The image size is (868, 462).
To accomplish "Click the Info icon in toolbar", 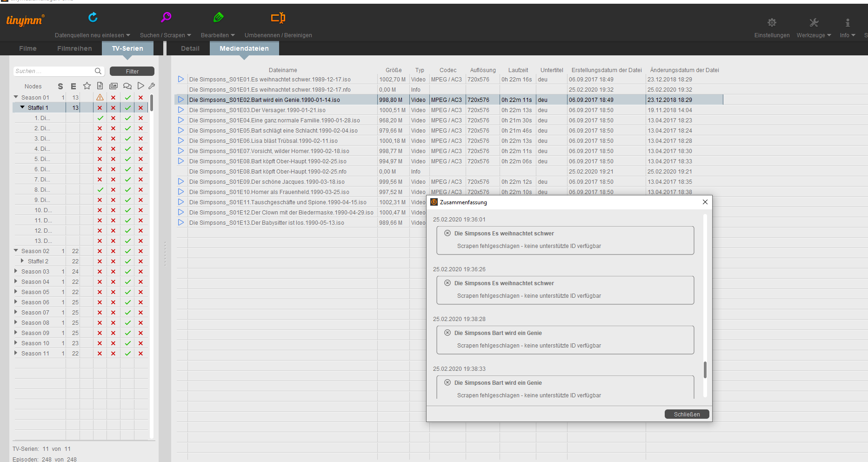I will [x=848, y=22].
